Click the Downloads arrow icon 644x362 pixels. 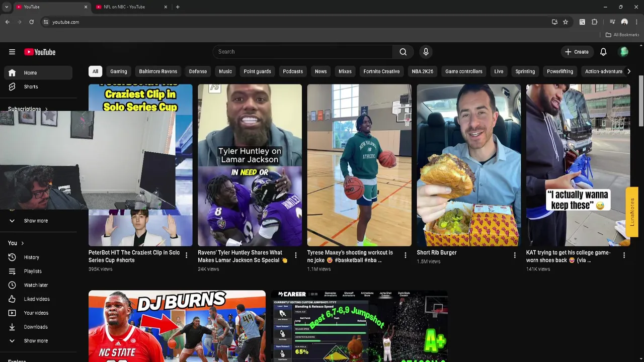(12, 327)
